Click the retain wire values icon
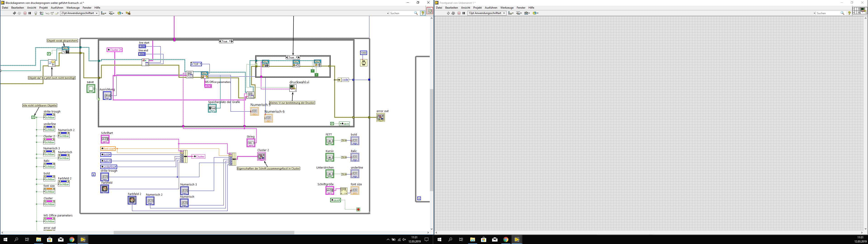 41,13
